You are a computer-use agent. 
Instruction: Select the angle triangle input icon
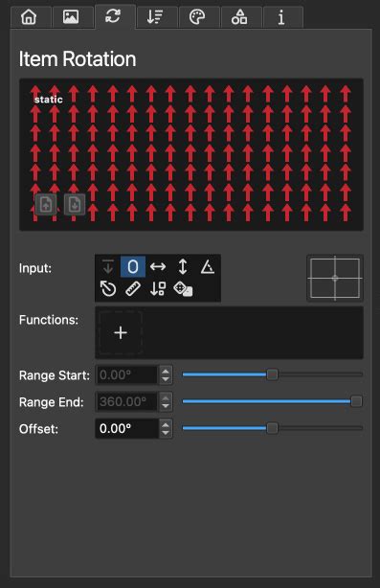(208, 266)
